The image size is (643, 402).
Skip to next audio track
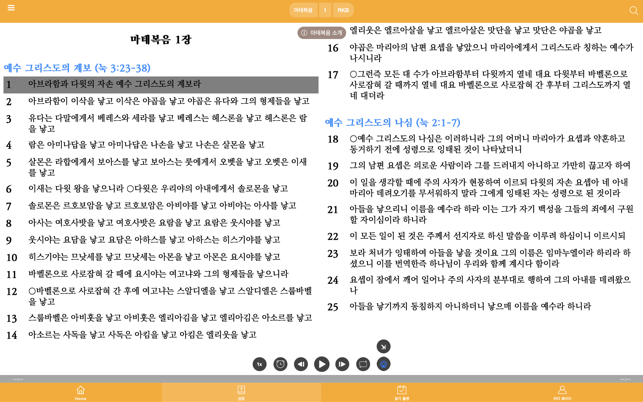(342, 364)
